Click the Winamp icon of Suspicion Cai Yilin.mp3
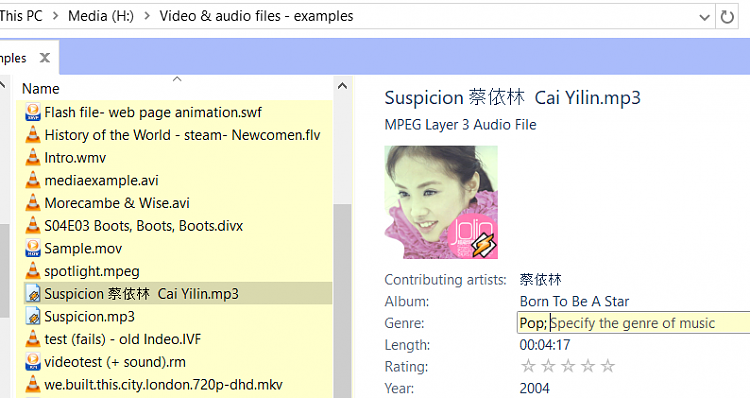Viewport: 750px width, 398px height. (x=33, y=294)
